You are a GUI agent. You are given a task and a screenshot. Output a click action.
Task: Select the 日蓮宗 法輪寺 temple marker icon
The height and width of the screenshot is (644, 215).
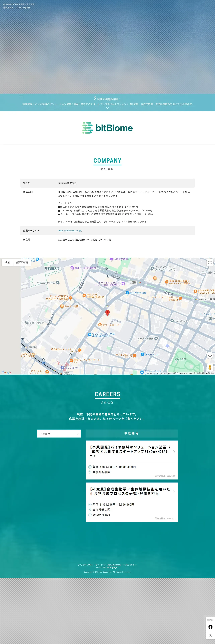(27, 323)
